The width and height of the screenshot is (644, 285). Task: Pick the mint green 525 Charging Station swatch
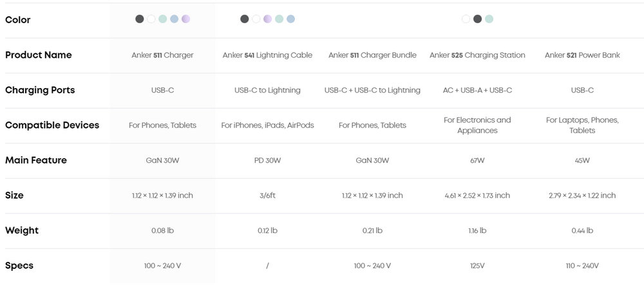tap(489, 19)
